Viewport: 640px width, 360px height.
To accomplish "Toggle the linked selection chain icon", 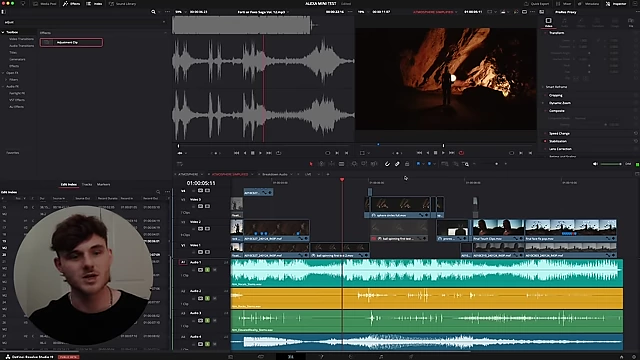I will 397,164.
